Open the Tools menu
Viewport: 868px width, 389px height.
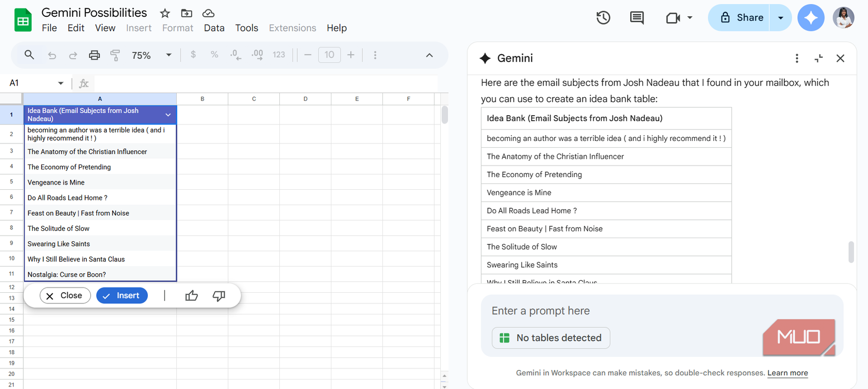[247, 28]
